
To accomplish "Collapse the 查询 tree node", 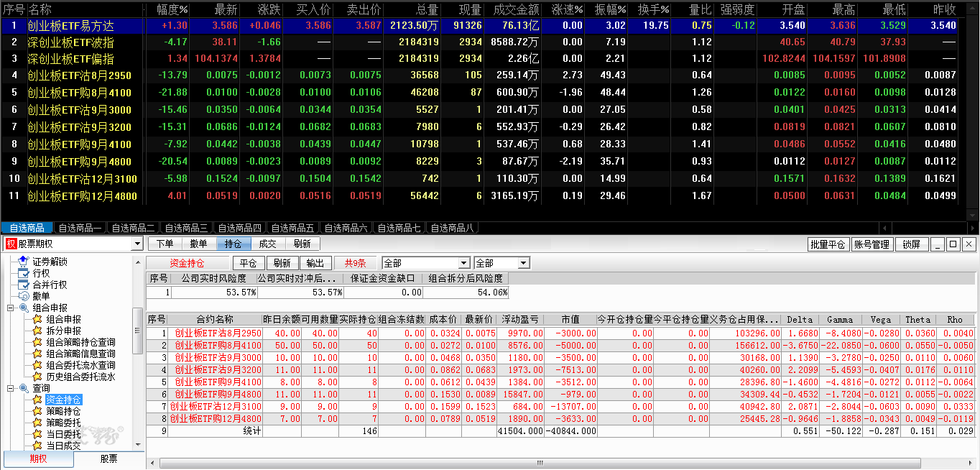I will click(x=11, y=388).
